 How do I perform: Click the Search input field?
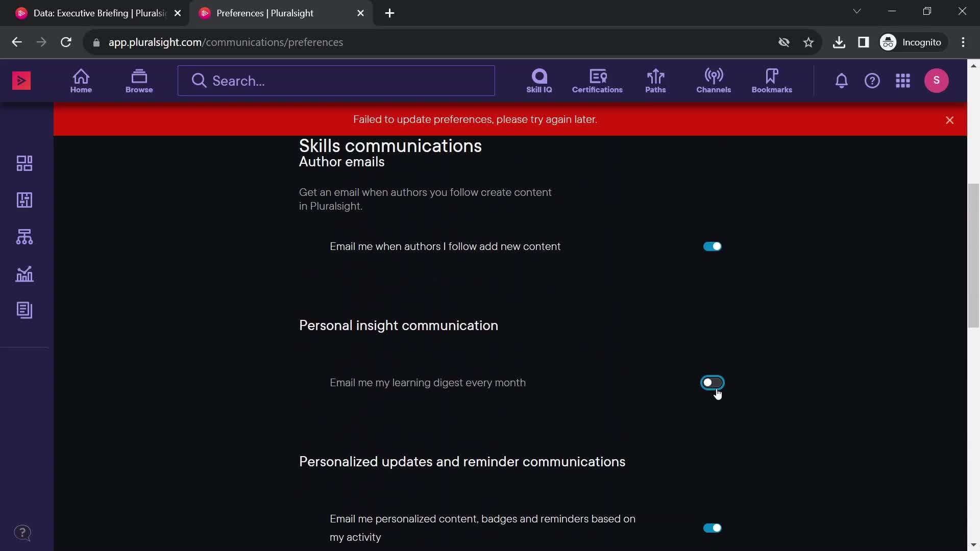[x=336, y=81]
